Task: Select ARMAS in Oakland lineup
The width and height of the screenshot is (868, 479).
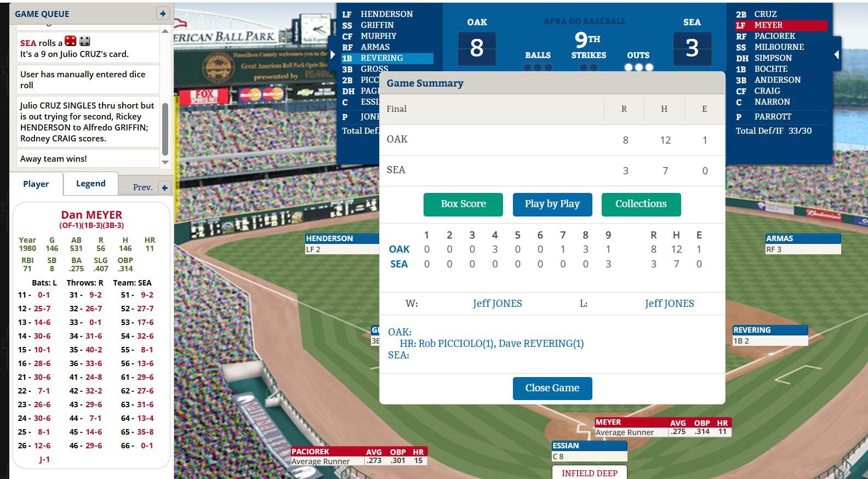Action: (x=375, y=47)
